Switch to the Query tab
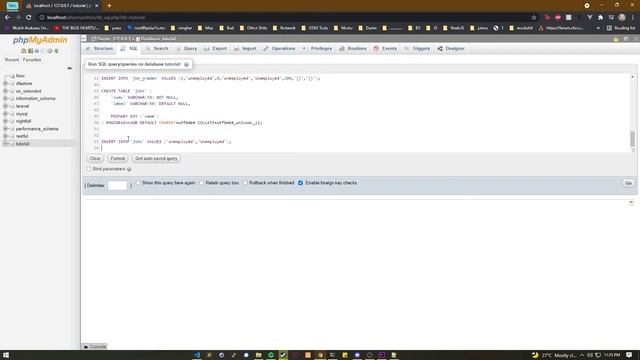 186,49
